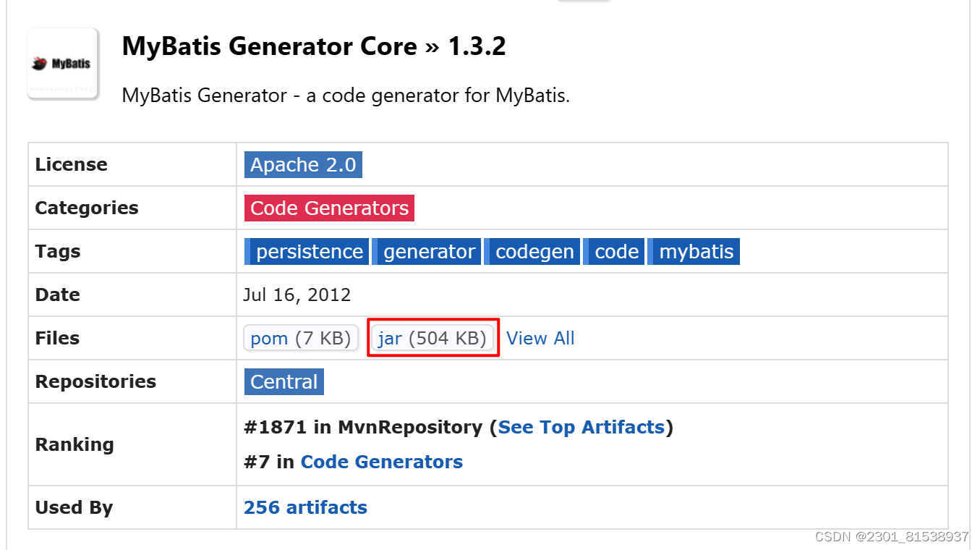Click the Date value Jul 16, 2012

point(297,295)
